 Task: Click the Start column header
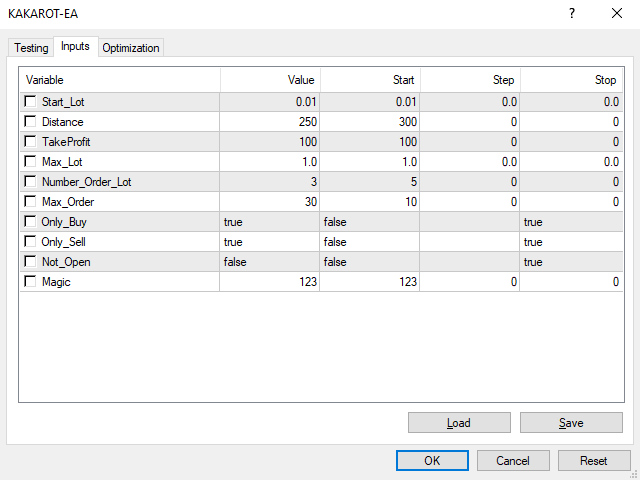point(370,80)
